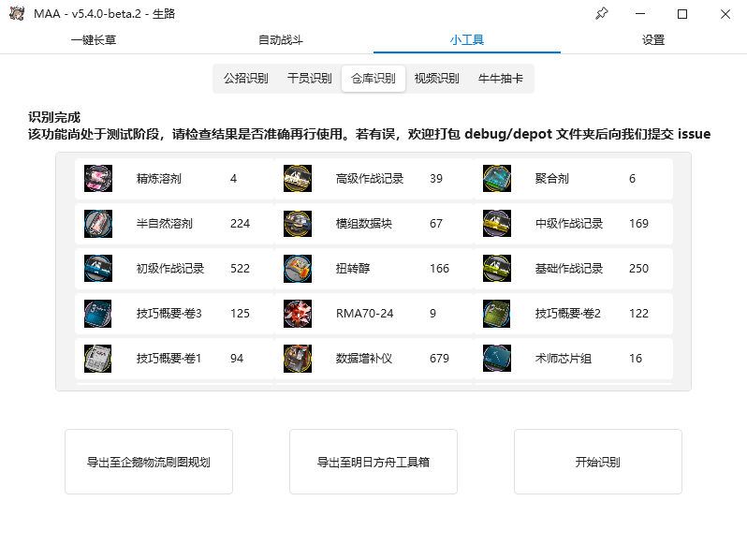747x560 pixels.
Task: Select the 公招识别 sub-tab
Action: tap(246, 78)
